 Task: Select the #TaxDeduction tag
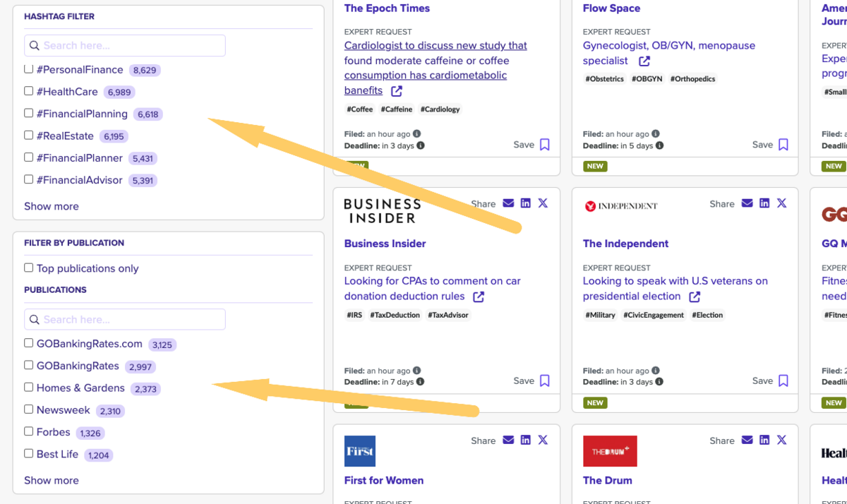point(395,316)
